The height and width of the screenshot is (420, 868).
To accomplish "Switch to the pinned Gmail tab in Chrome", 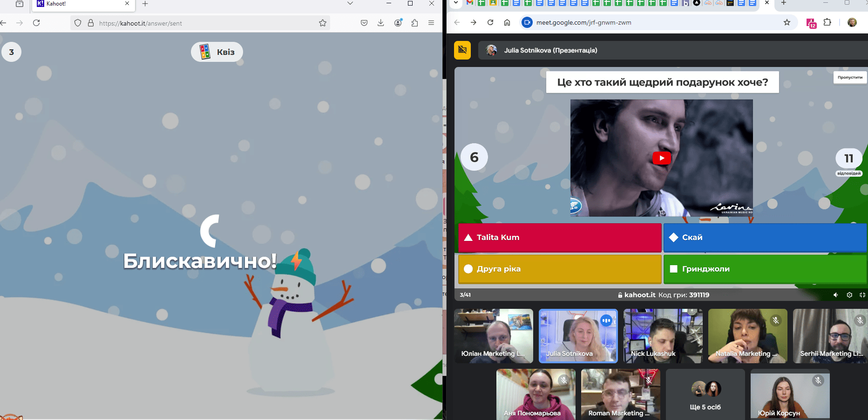I will (468, 3).
